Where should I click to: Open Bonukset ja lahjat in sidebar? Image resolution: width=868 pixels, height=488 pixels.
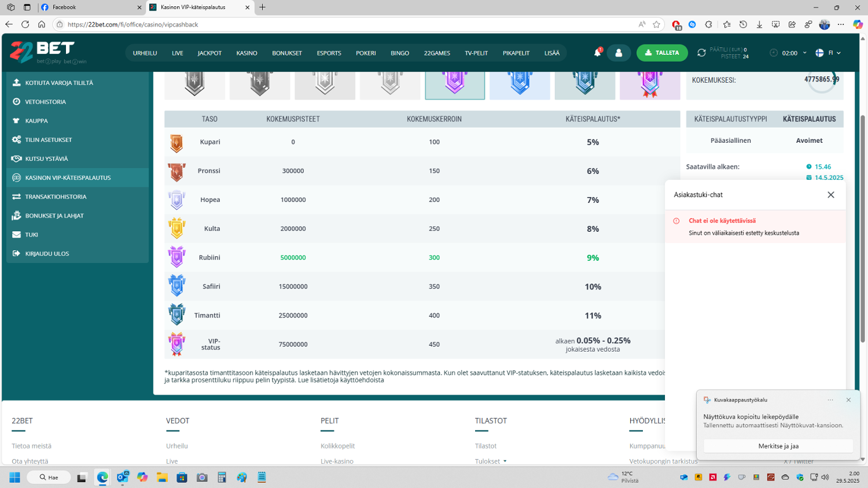click(x=78, y=216)
